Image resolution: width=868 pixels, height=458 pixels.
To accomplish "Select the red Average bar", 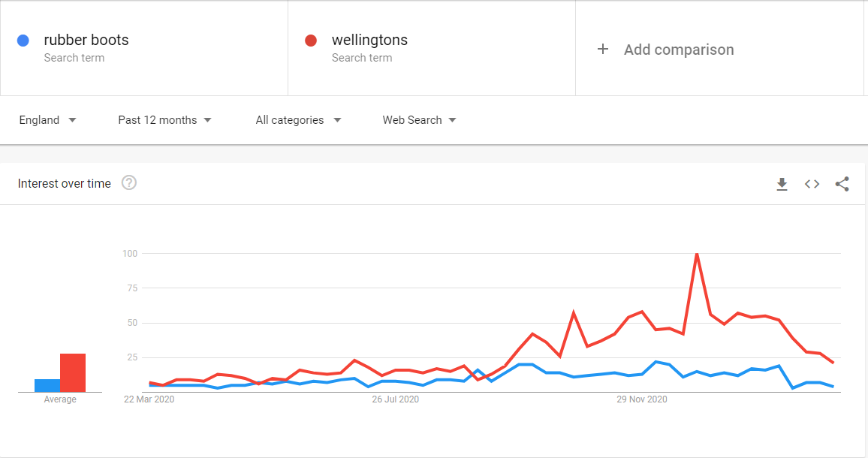I will click(73, 372).
